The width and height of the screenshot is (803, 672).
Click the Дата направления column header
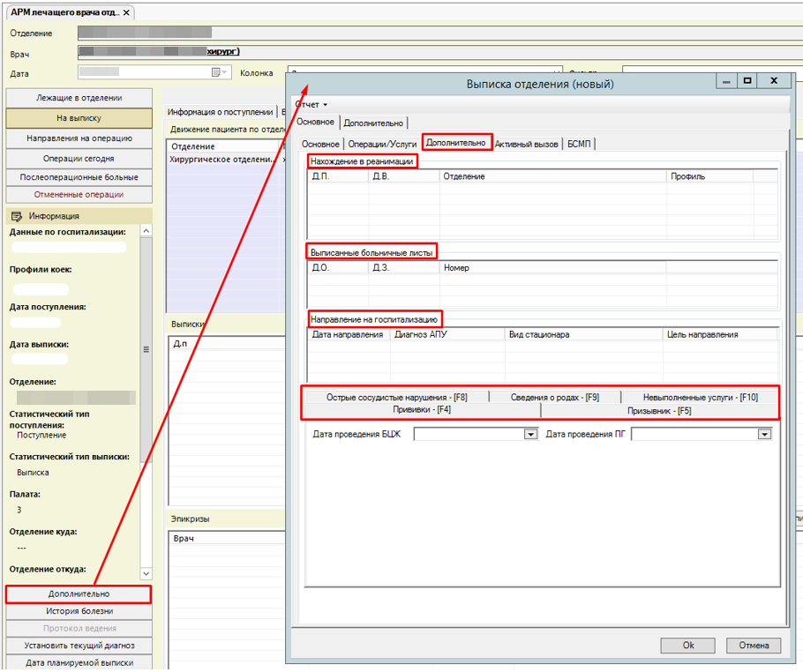349,334
